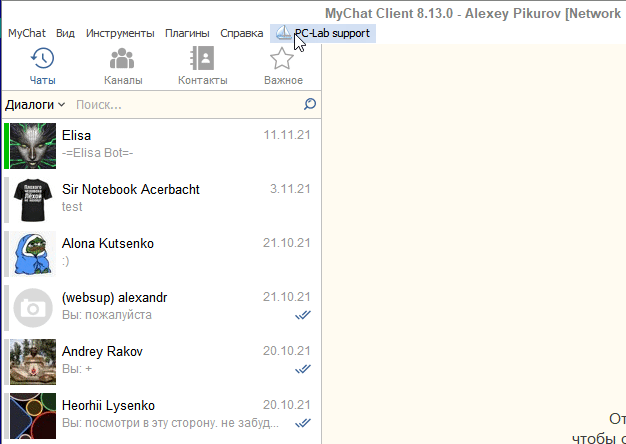Open the Andrey Rakov dialog
Image resolution: width=626 pixels, height=444 pixels.
162,362
